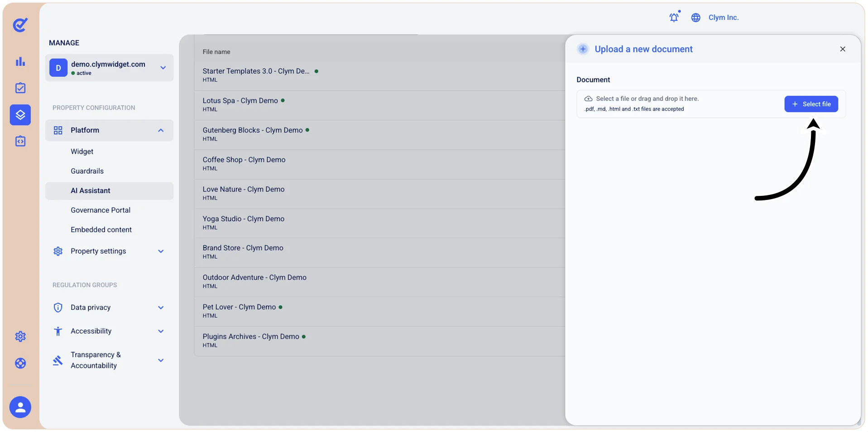Select Pet Lover - Clym Demo row
This screenshot has width=868, height=432.
click(x=379, y=311)
